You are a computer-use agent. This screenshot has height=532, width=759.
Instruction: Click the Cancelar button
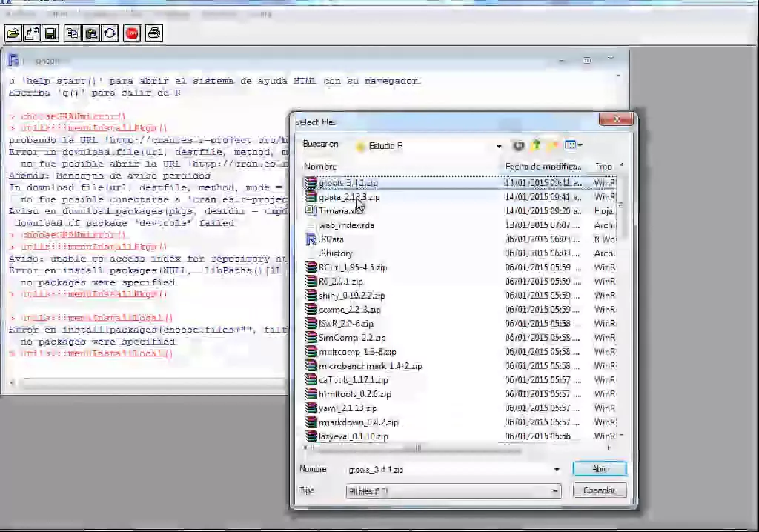[x=600, y=491]
